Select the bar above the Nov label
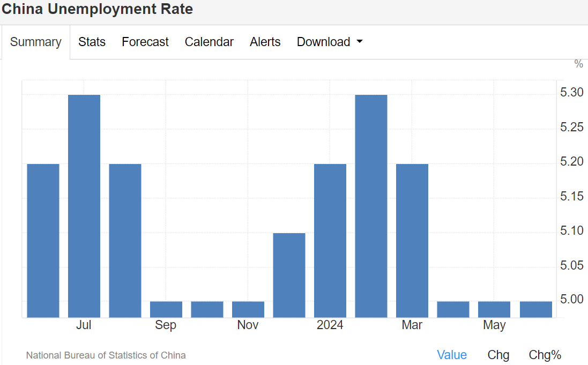Image resolution: width=588 pixels, height=365 pixels. click(x=248, y=309)
